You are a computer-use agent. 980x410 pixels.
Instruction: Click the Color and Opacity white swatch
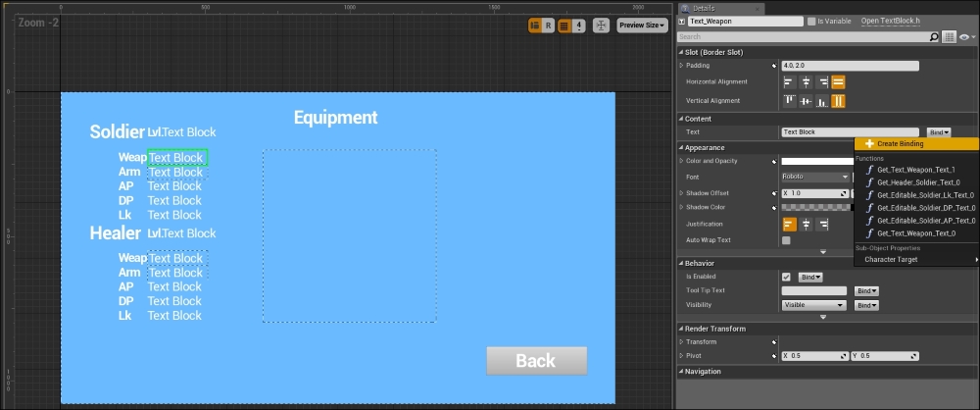point(817,161)
